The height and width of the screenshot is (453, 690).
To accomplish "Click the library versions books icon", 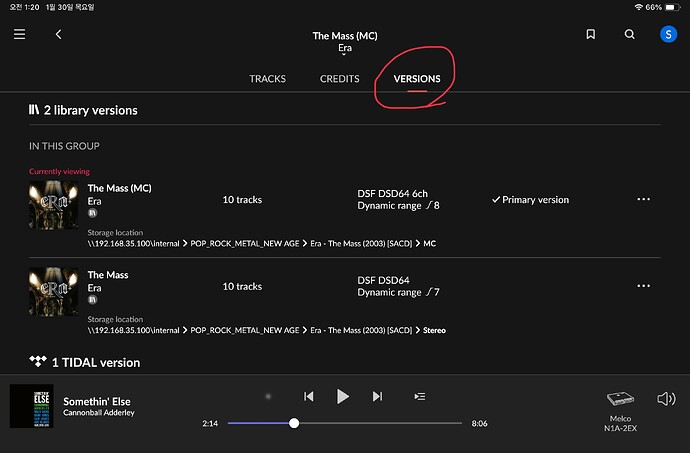I will [x=34, y=110].
